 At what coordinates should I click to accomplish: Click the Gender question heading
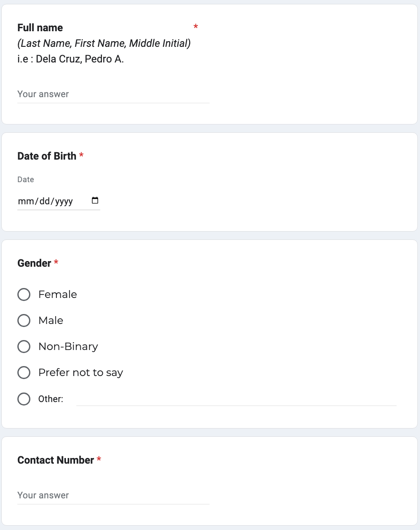click(x=34, y=263)
